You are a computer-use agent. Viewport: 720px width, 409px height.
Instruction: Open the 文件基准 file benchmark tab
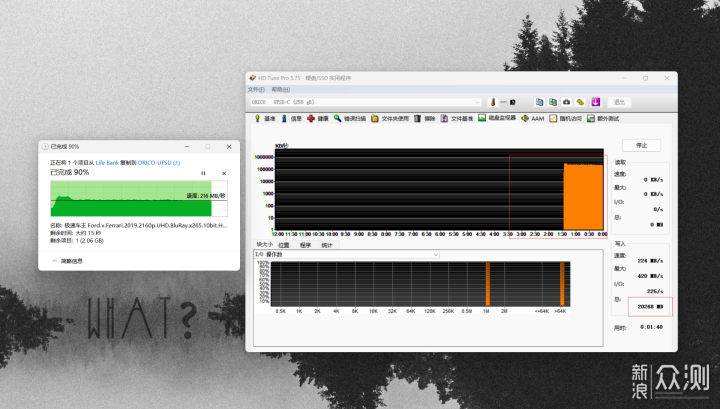[x=457, y=118]
